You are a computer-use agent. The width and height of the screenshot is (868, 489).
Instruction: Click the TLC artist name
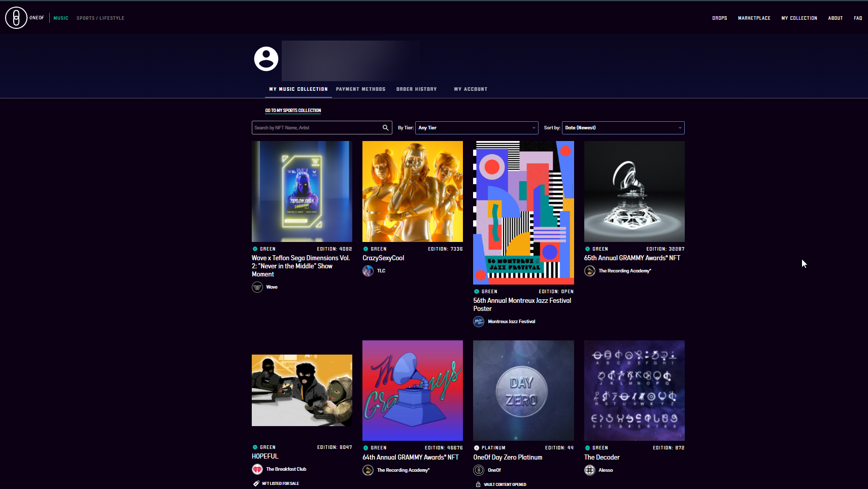click(x=381, y=271)
